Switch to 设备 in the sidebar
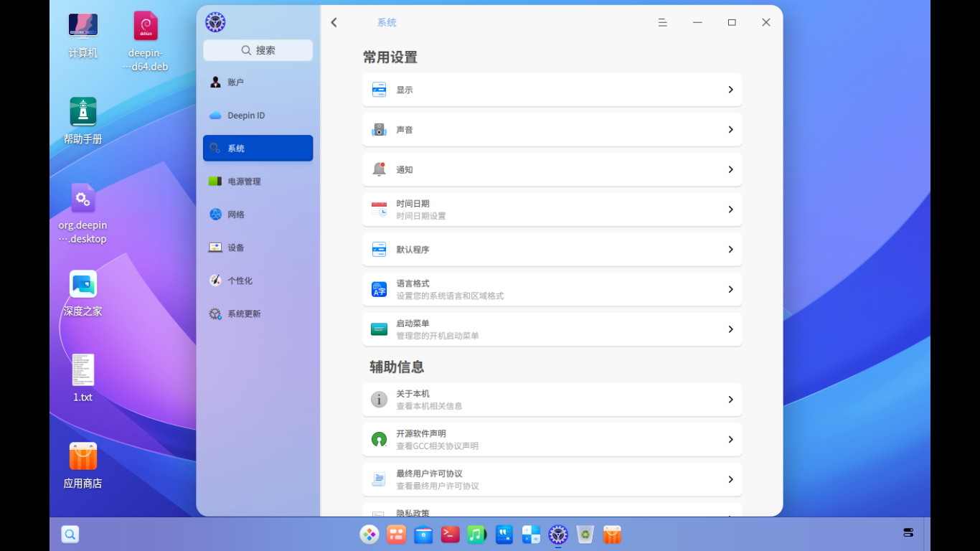 [258, 248]
